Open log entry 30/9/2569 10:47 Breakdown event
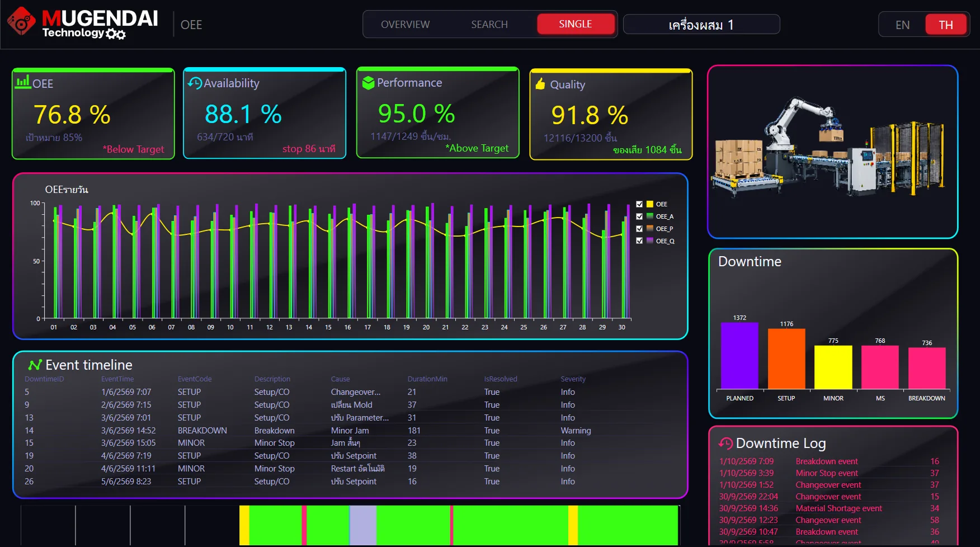This screenshot has width=980, height=547. [830, 532]
